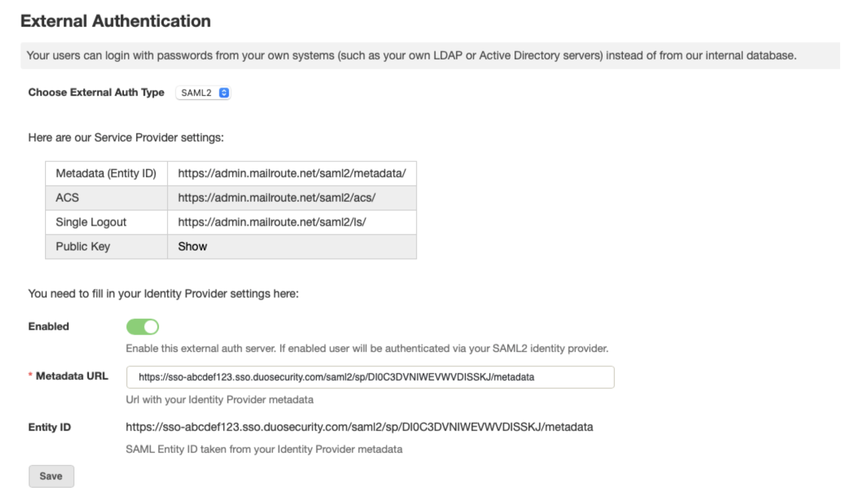Screen dimensions: 862x504
Task: Click the Single Logout row label
Action: [91, 222]
